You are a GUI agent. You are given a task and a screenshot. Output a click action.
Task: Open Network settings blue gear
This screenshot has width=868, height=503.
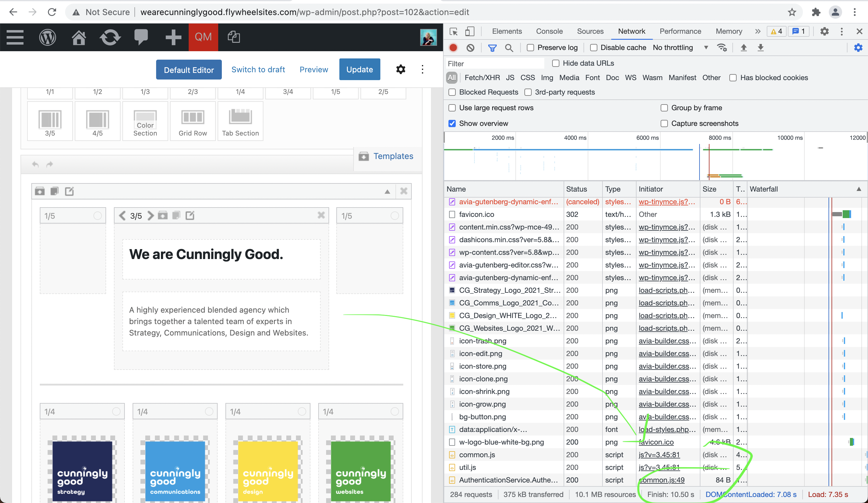(x=858, y=48)
